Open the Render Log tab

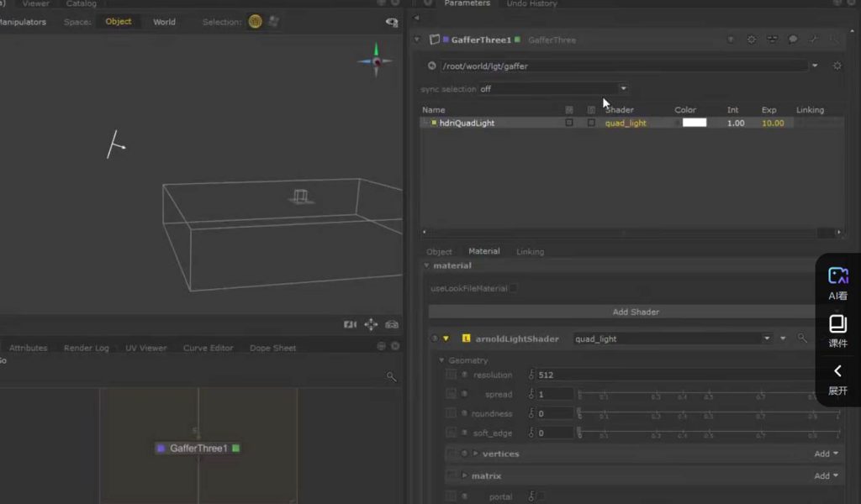click(86, 348)
